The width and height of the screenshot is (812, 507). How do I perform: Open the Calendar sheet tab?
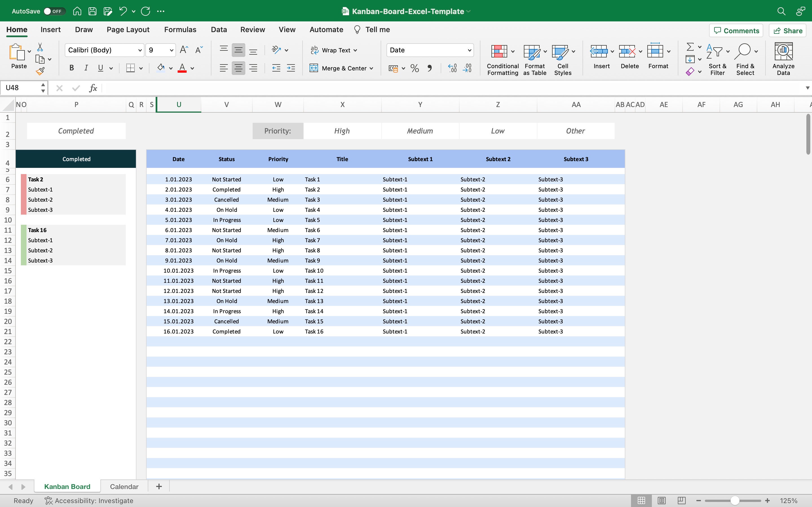point(124,486)
